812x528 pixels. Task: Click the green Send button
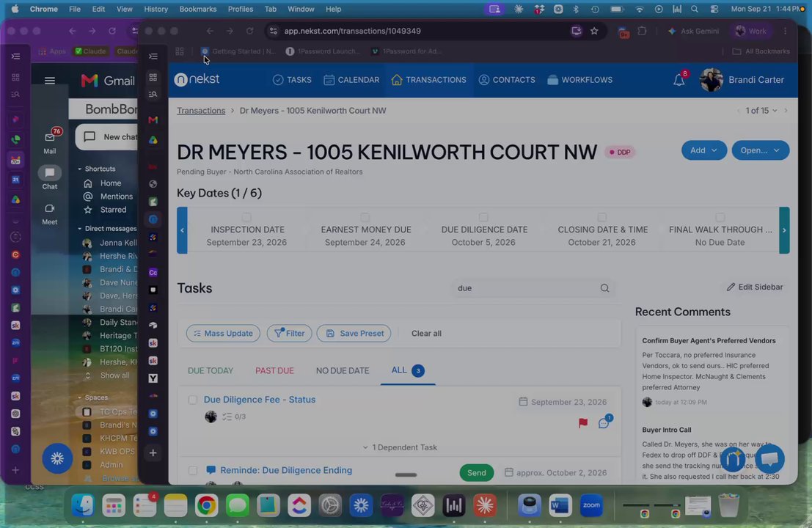(x=477, y=472)
